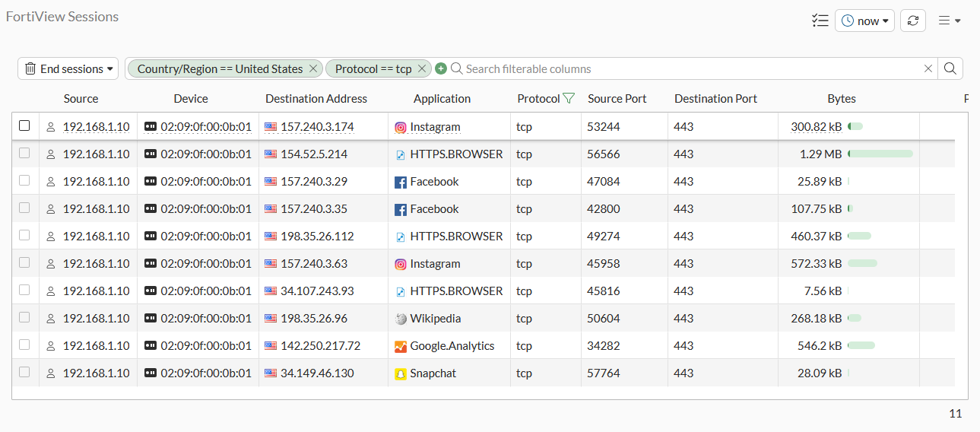Click the Wikipedia application icon

click(x=401, y=319)
